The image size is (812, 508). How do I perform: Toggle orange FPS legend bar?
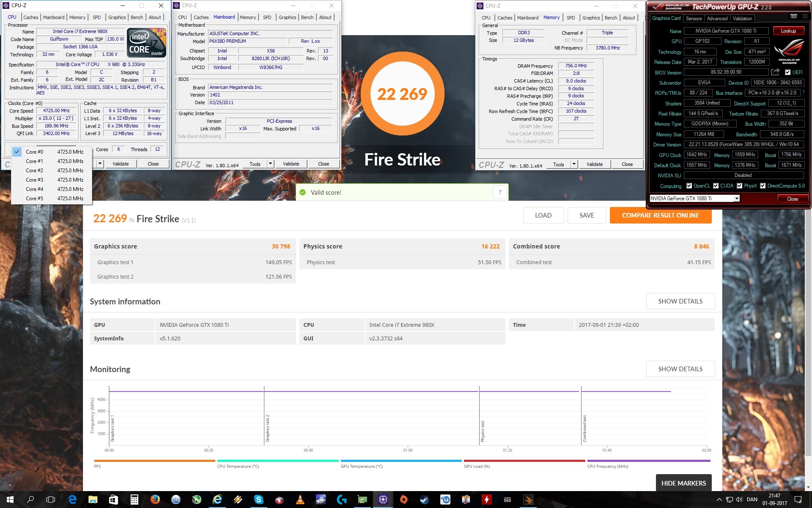154,461
